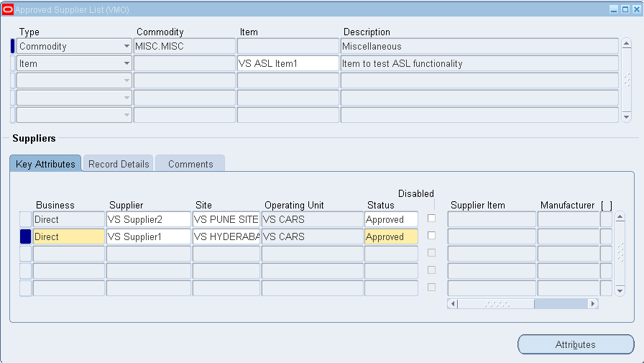Tick Disabled checkbox for VS Supplier2
The width and height of the screenshot is (644, 363).
pos(431,219)
